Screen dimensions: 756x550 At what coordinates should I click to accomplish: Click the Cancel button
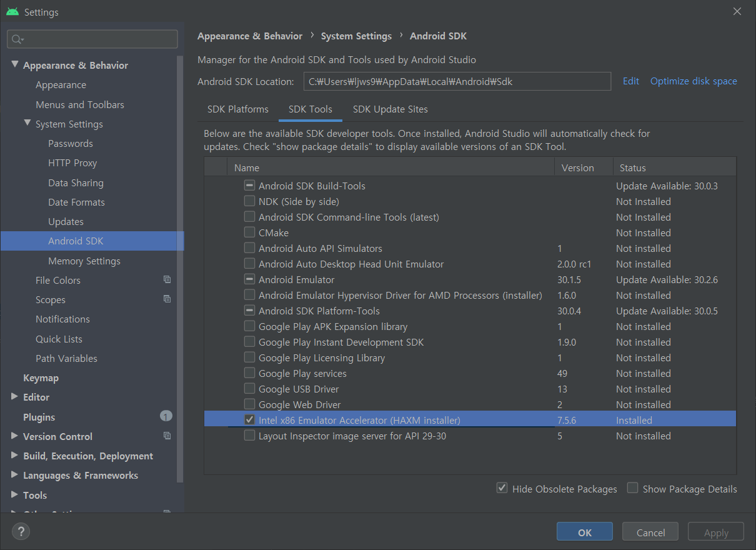click(650, 532)
